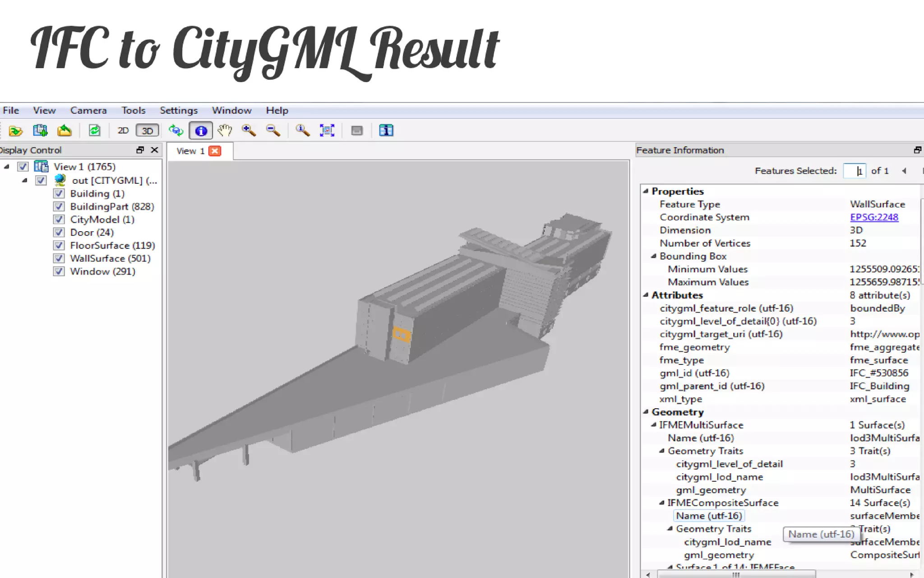Collapse the Geometry section
The width and height of the screenshot is (924, 578).
(646, 411)
